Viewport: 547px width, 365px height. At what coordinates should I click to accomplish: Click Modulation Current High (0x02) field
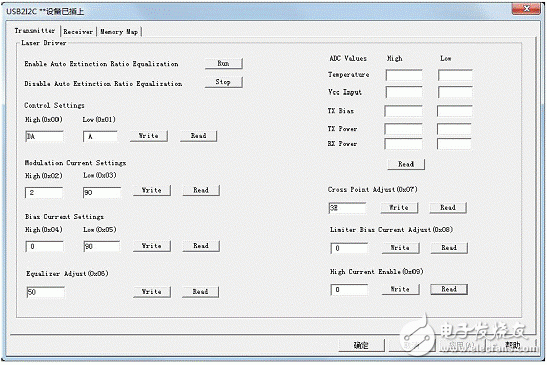coord(44,193)
